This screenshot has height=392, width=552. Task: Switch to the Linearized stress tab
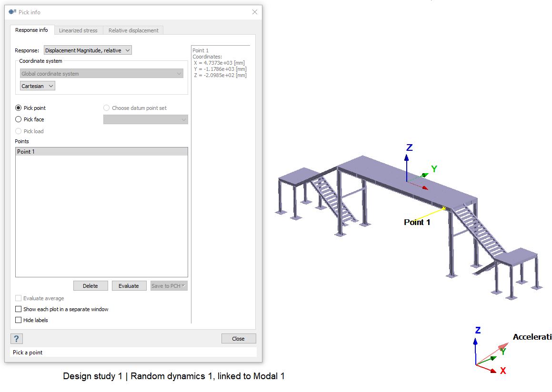click(78, 30)
